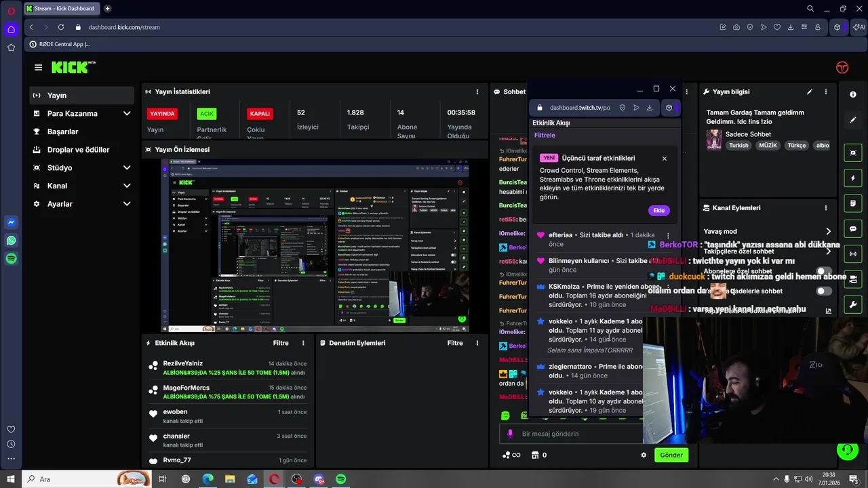Open Yayın in the sidebar
The height and width of the screenshot is (488, 868).
pyautogui.click(x=81, y=96)
